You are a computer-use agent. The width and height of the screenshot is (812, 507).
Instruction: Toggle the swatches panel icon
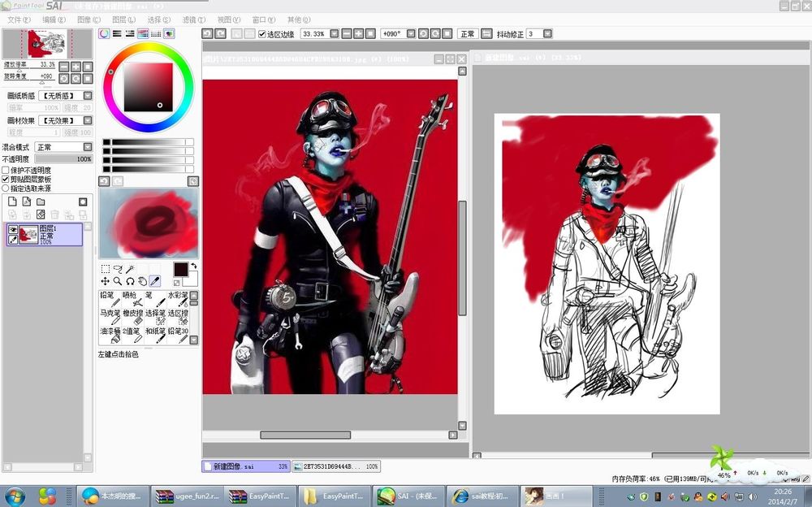click(x=156, y=33)
